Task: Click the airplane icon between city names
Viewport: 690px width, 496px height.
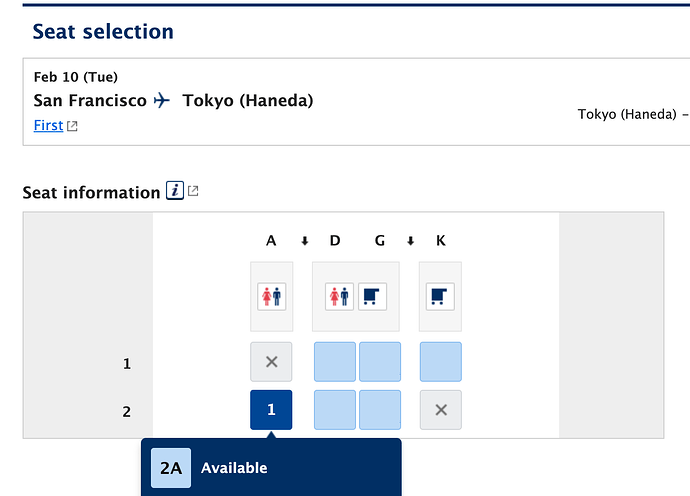Action: pos(161,100)
